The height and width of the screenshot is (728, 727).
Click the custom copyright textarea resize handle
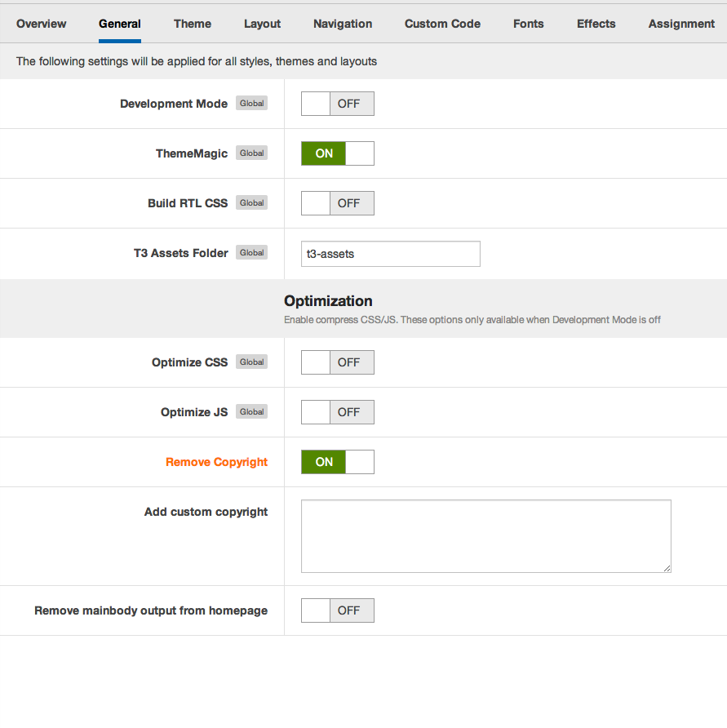[x=667, y=568]
